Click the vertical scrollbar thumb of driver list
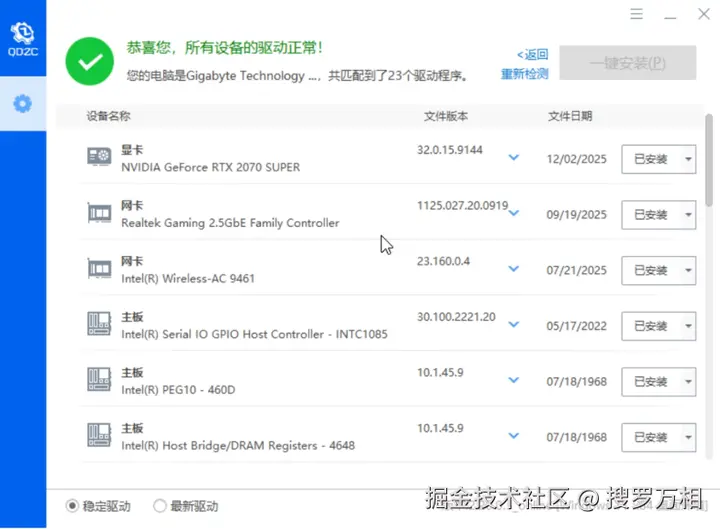The width and height of the screenshot is (720, 529). (709, 159)
